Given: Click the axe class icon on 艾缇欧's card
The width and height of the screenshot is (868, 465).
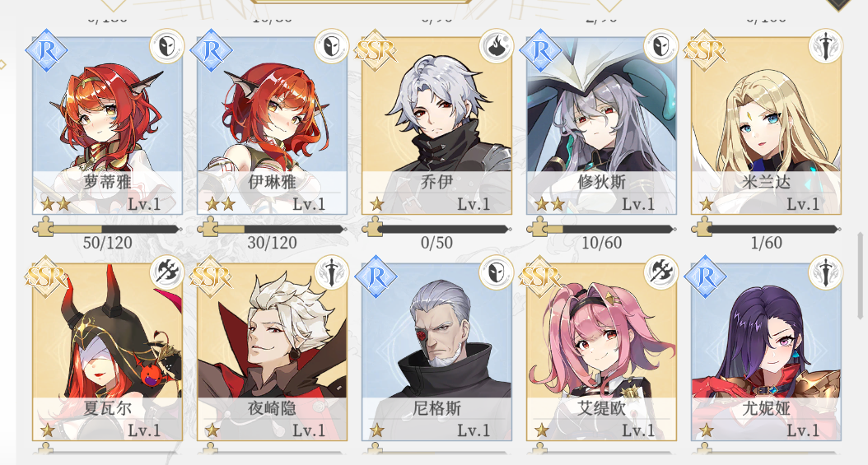Looking at the screenshot, I should coord(661,272).
